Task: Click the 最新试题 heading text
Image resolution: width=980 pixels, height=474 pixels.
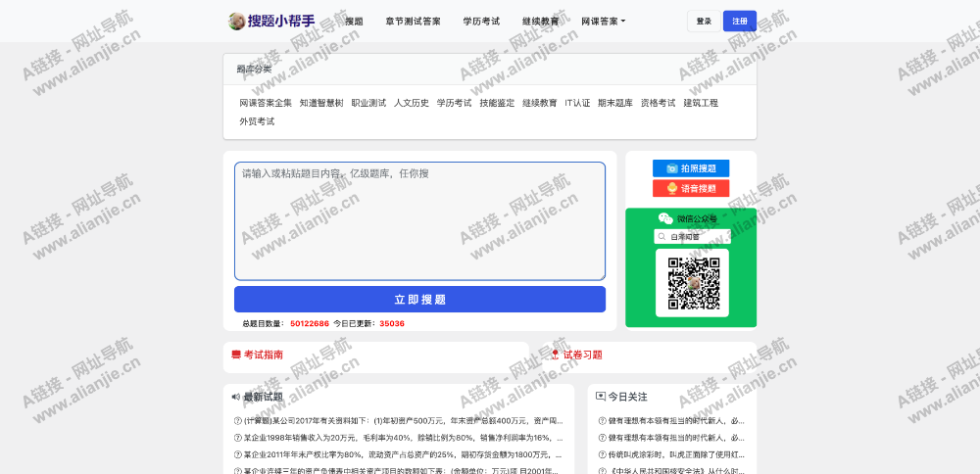Action: click(263, 397)
